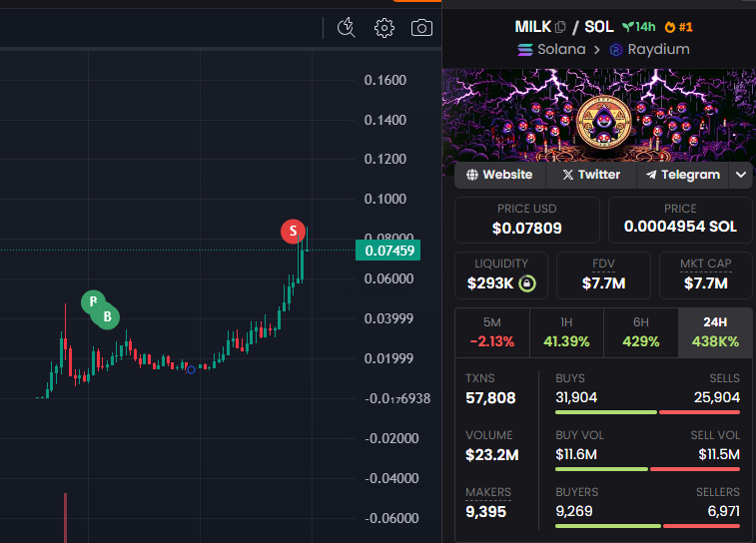Click the BUYS count 31,904
The width and height of the screenshot is (756, 543).
pos(576,397)
